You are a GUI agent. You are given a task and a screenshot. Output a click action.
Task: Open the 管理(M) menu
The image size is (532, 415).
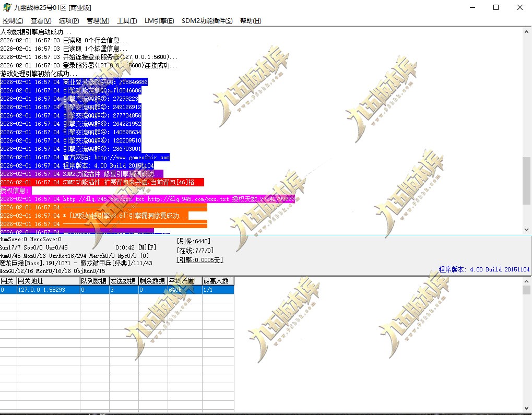pos(98,21)
